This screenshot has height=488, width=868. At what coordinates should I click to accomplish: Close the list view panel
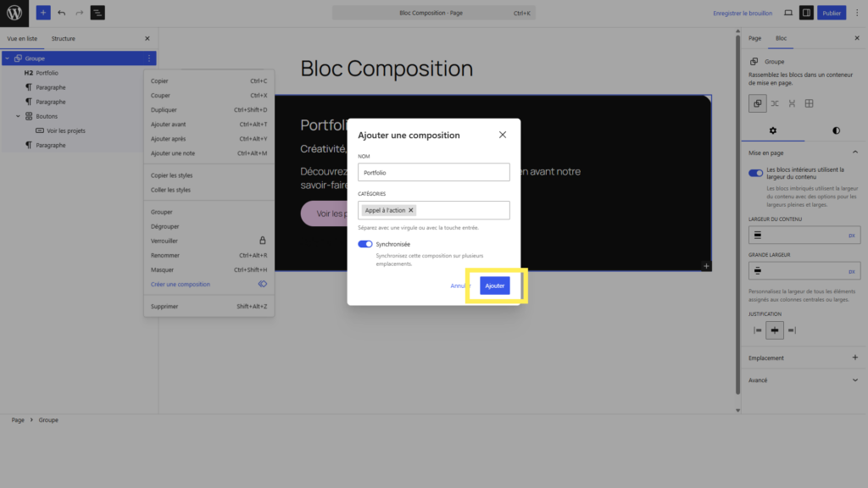coord(147,39)
